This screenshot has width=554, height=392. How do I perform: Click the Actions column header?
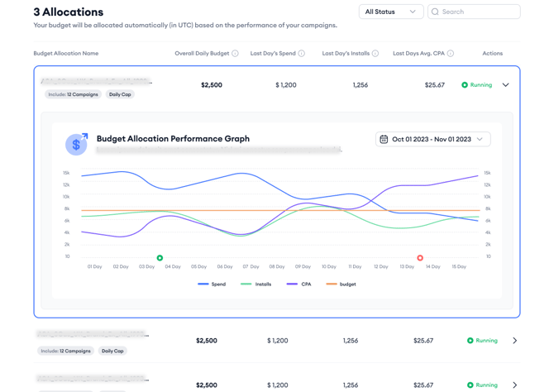(x=492, y=54)
